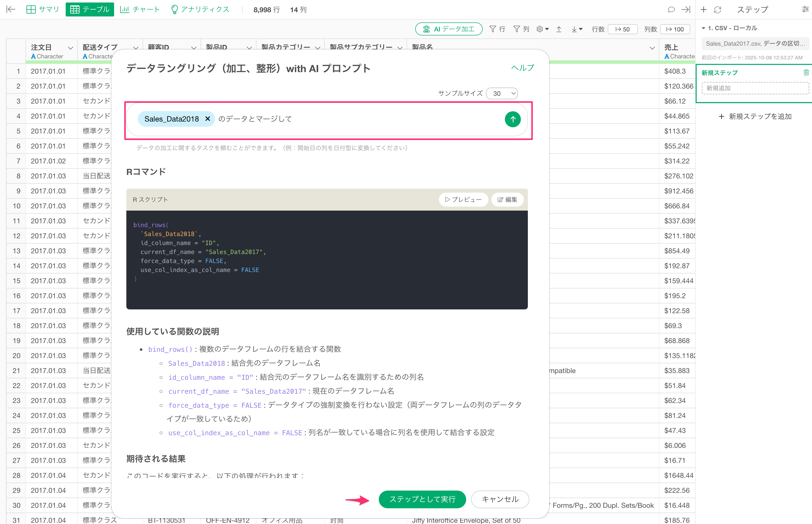Click the AI prompt text field

[375, 119]
